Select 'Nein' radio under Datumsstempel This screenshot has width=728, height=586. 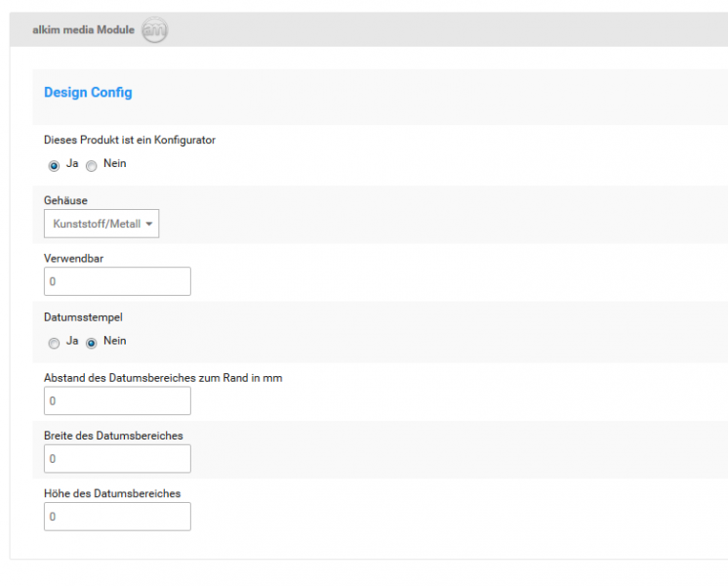click(x=92, y=343)
